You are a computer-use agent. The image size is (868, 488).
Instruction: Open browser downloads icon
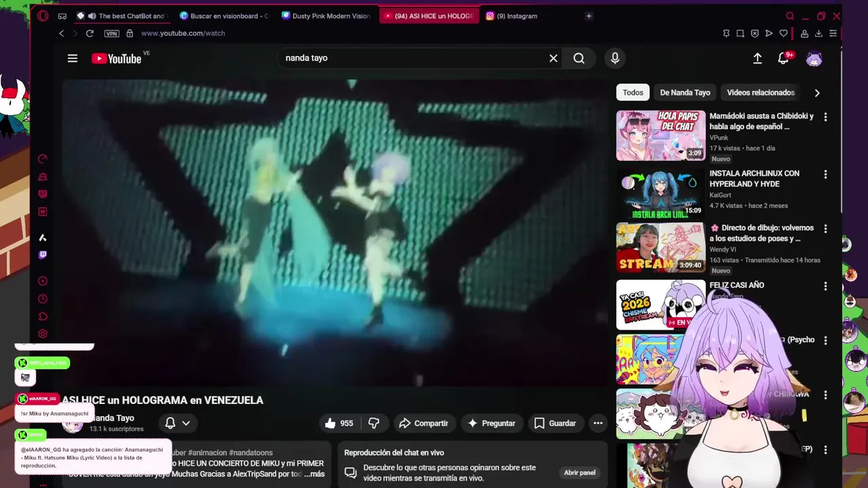coord(818,33)
